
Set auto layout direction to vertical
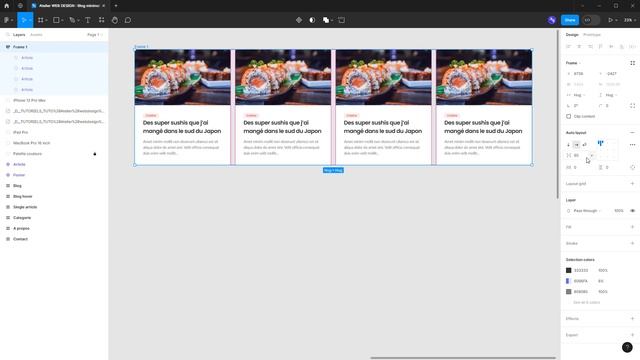[569, 144]
